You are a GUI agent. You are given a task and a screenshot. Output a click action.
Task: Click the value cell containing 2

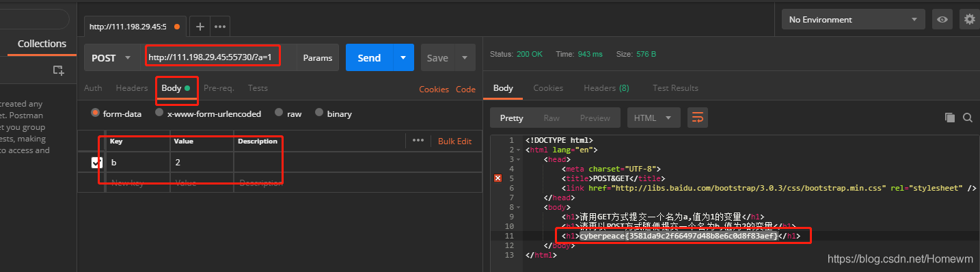[202, 163]
